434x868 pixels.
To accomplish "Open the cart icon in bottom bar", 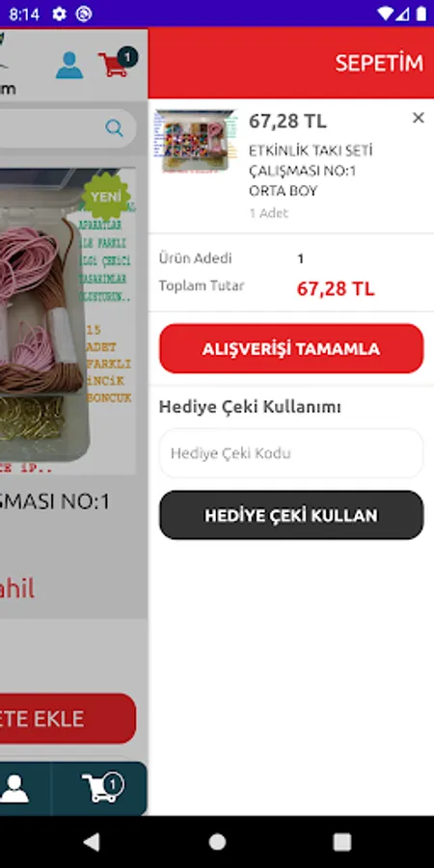I will click(103, 788).
